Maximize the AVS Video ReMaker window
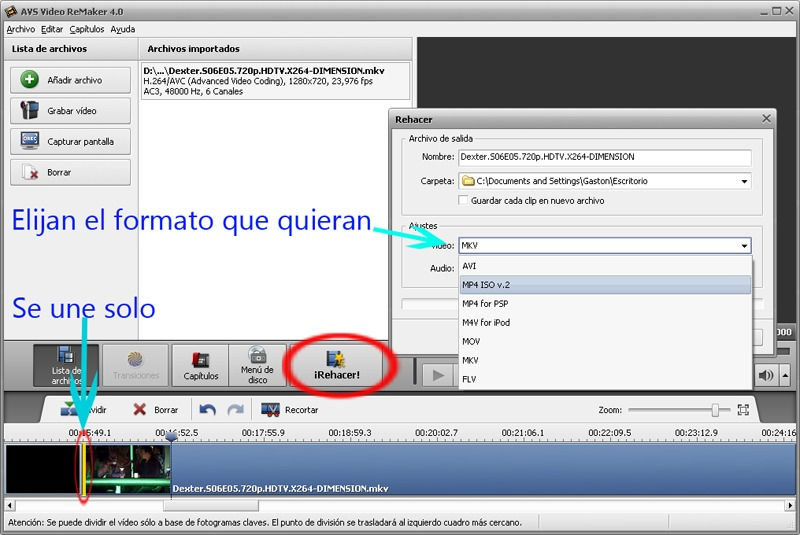This screenshot has height=535, width=800. [776, 11]
